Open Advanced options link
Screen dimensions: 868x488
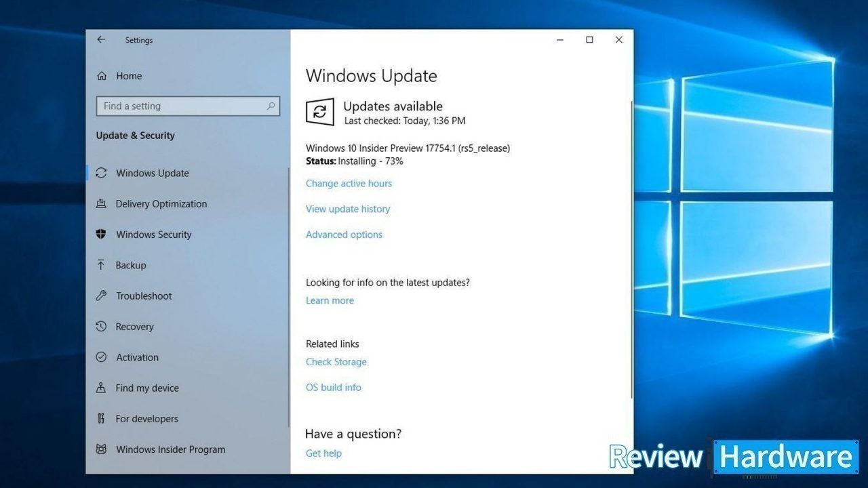(344, 235)
